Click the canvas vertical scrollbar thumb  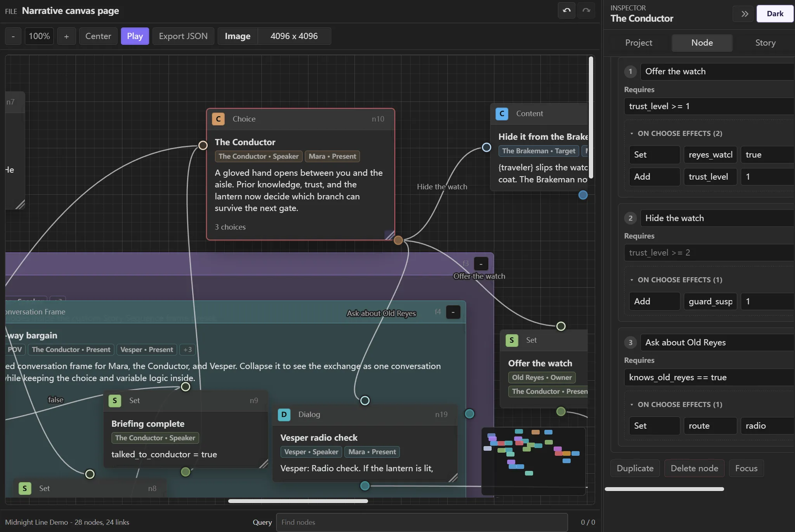[591, 118]
